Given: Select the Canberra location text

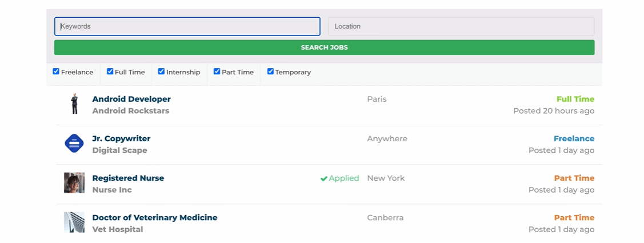Looking at the screenshot, I should pyautogui.click(x=385, y=217).
